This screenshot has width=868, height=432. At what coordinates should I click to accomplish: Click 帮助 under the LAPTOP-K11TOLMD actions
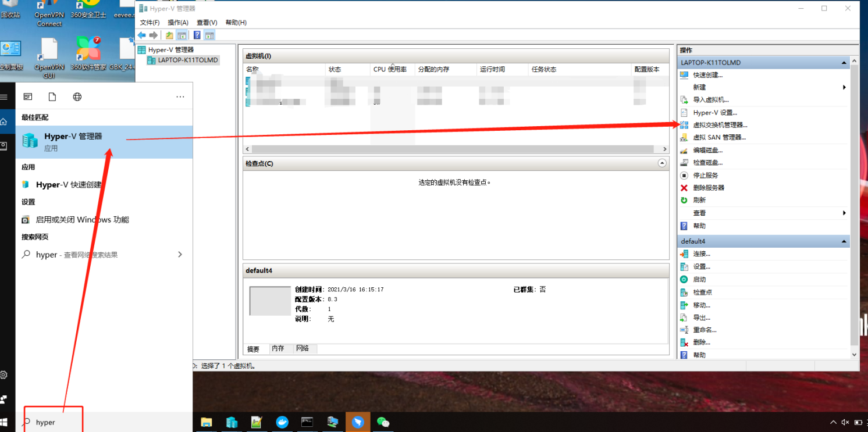pos(699,226)
